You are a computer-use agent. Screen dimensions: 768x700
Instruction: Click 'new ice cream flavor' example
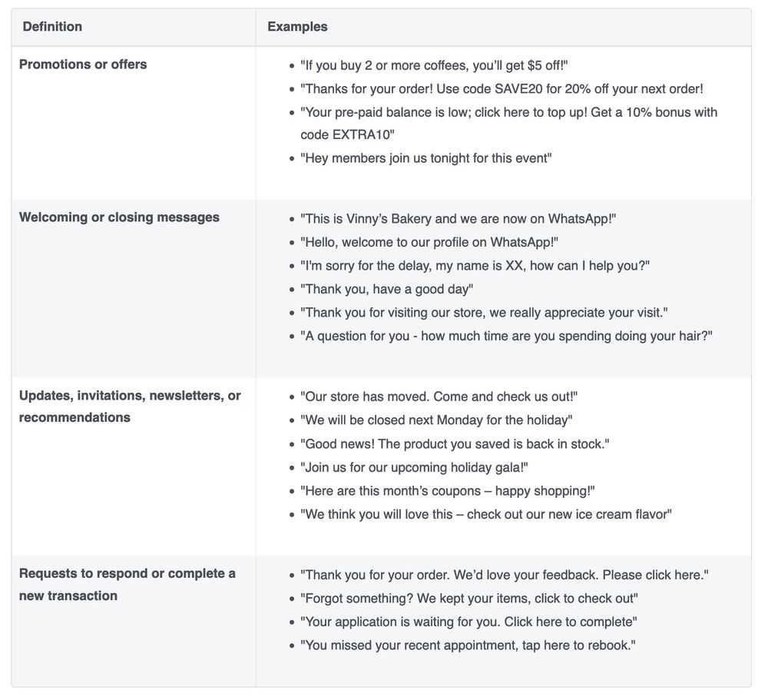(x=486, y=514)
